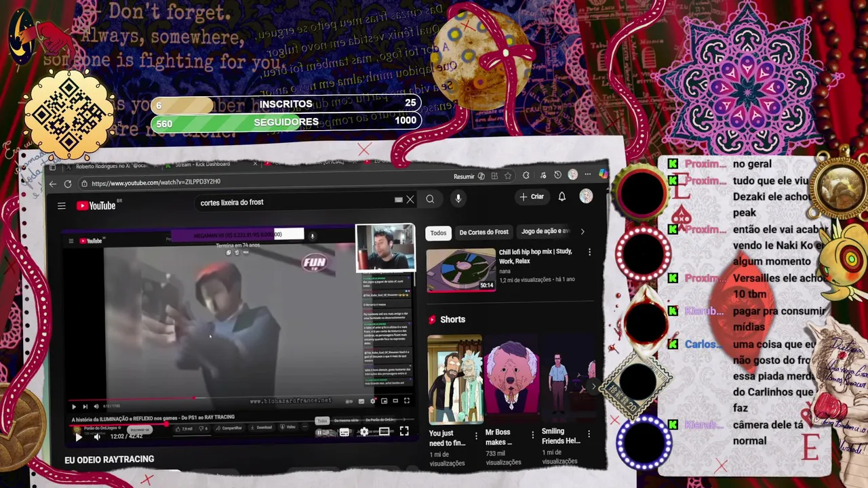Screen dimensions: 868x488
Task: Select the Todos filter chip
Action: [438, 233]
